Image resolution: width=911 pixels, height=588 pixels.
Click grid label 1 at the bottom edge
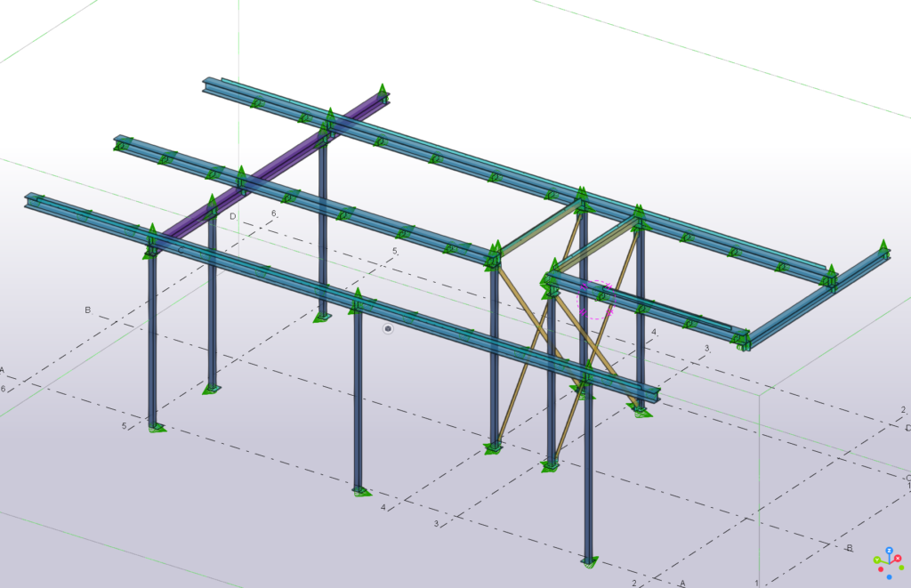757,583
